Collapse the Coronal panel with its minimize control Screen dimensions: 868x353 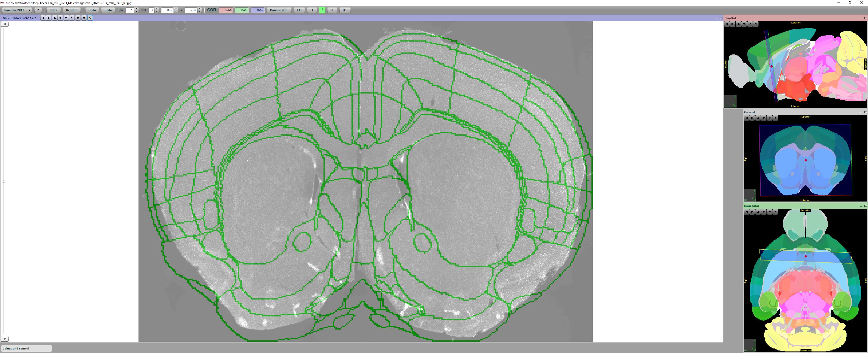tap(861, 112)
